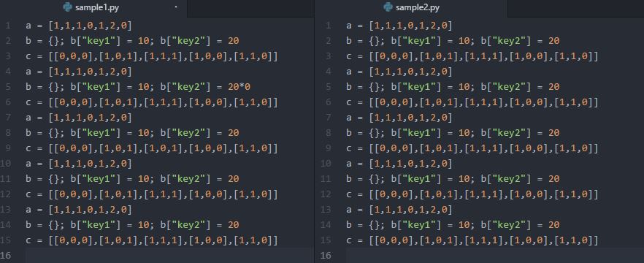Select line number 9 in sample2.py gutter
Image resolution: width=644 pixels, height=263 pixels.
328,148
